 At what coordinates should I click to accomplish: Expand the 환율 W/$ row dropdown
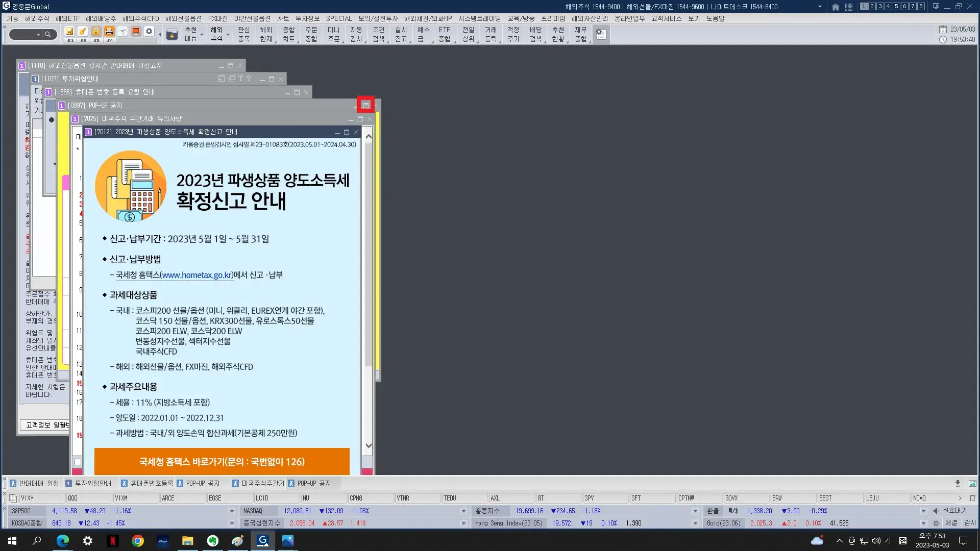(923, 511)
